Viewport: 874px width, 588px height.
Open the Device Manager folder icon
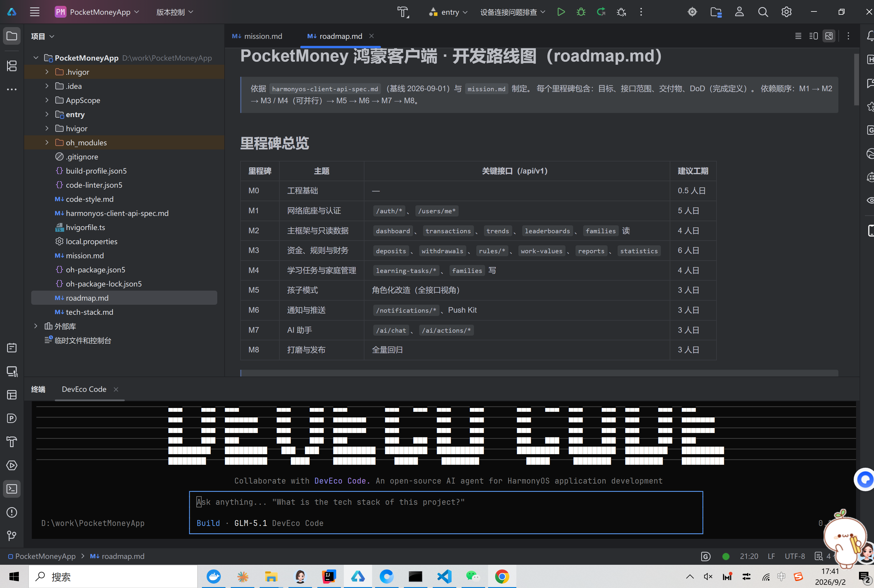(716, 12)
